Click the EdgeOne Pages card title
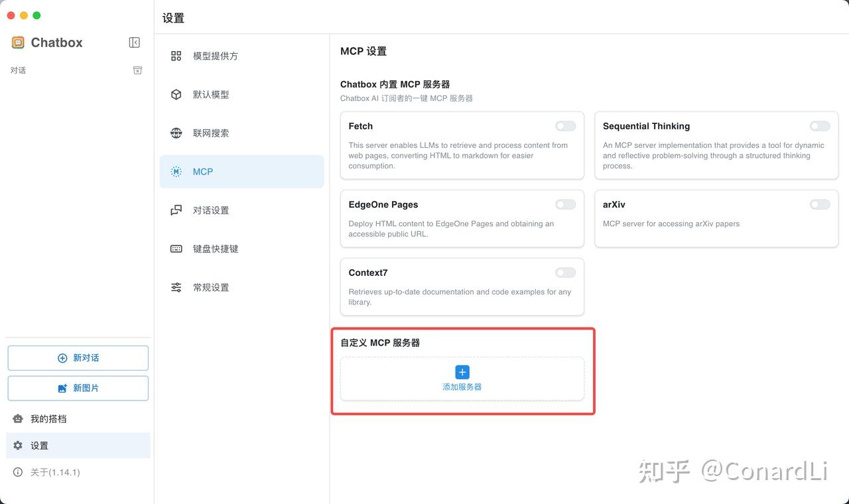Screen dimensions: 849x504 coord(383,204)
